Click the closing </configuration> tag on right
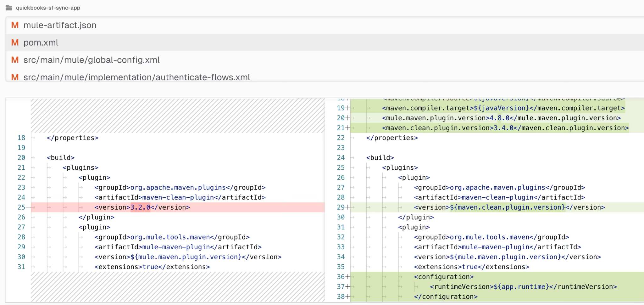Screen dimensions: 644x305 click(x=446, y=297)
